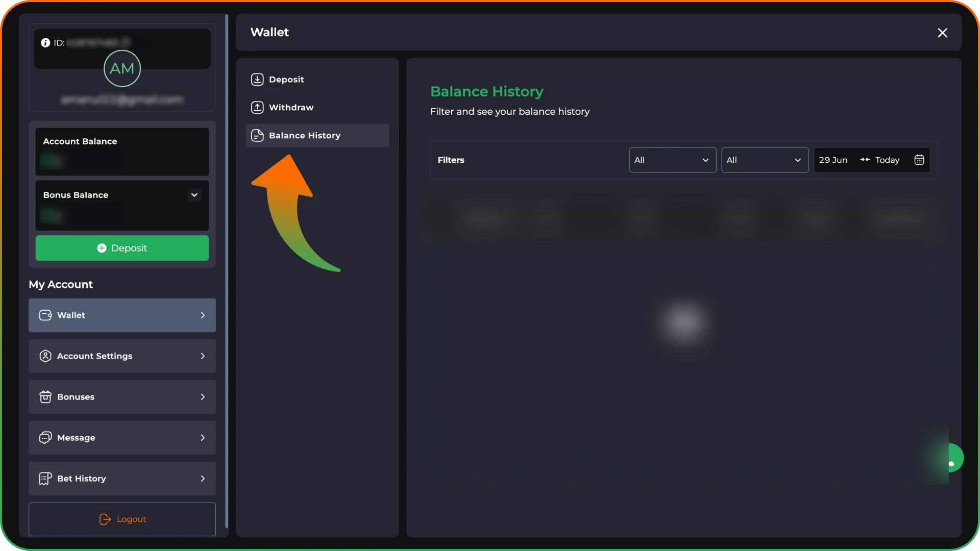Open the Bet History section
Image resolution: width=980 pixels, height=551 pixels.
(x=122, y=479)
